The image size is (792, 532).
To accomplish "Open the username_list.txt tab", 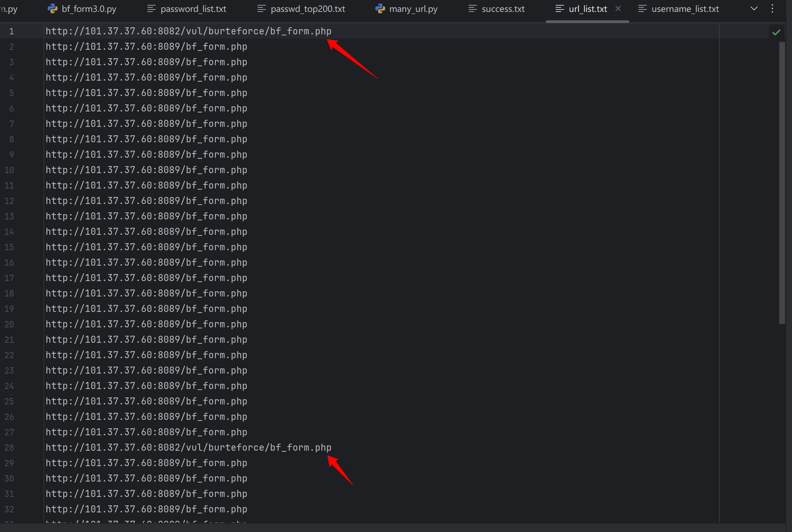I will pos(685,9).
